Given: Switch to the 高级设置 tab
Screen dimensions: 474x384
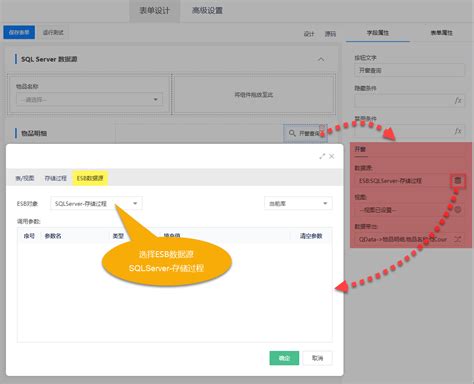Looking at the screenshot, I should [x=207, y=11].
